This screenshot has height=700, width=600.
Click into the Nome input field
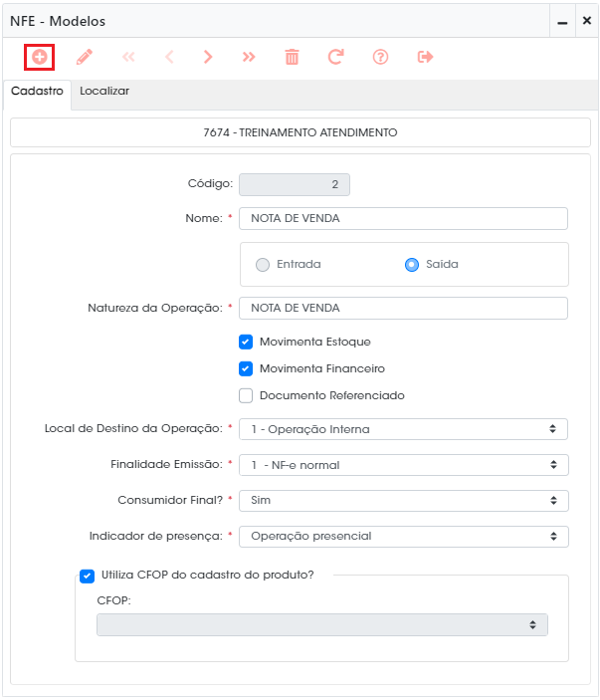pyautogui.click(x=403, y=218)
